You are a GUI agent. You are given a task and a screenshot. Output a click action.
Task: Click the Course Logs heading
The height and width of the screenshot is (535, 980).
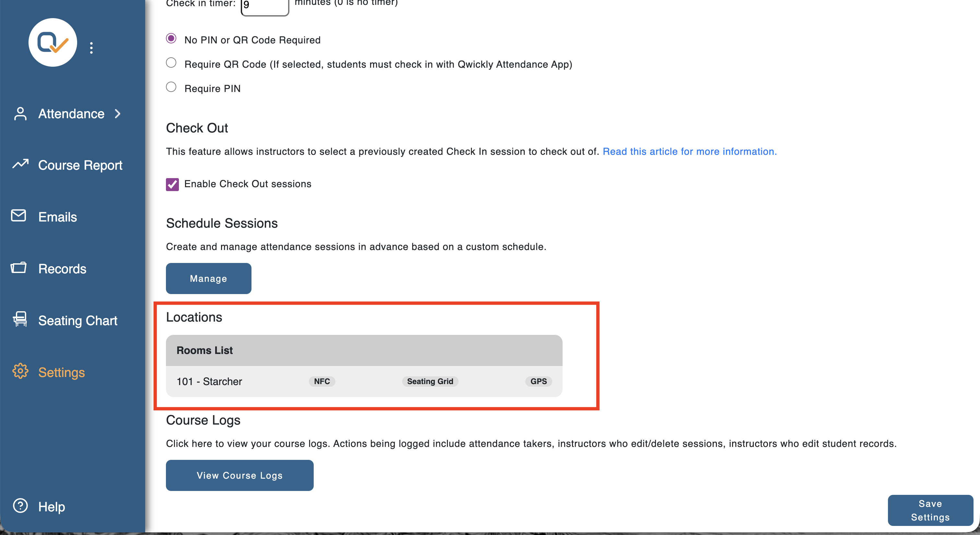tap(203, 420)
